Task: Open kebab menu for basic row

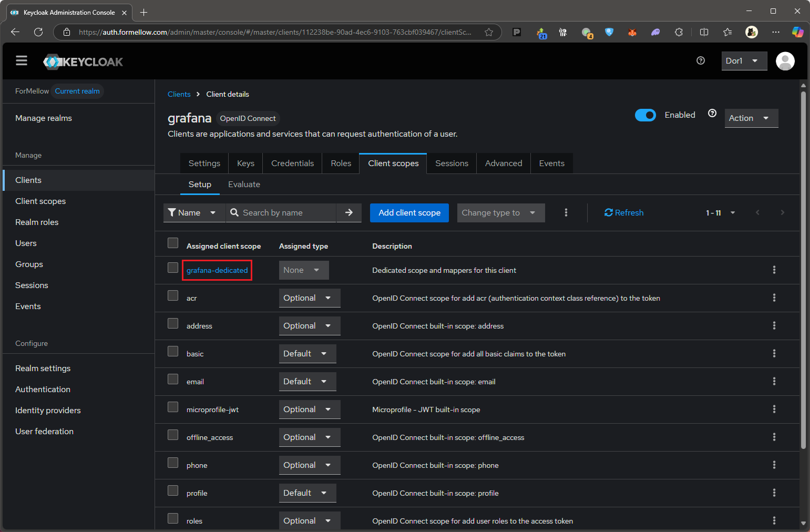Action: click(774, 353)
